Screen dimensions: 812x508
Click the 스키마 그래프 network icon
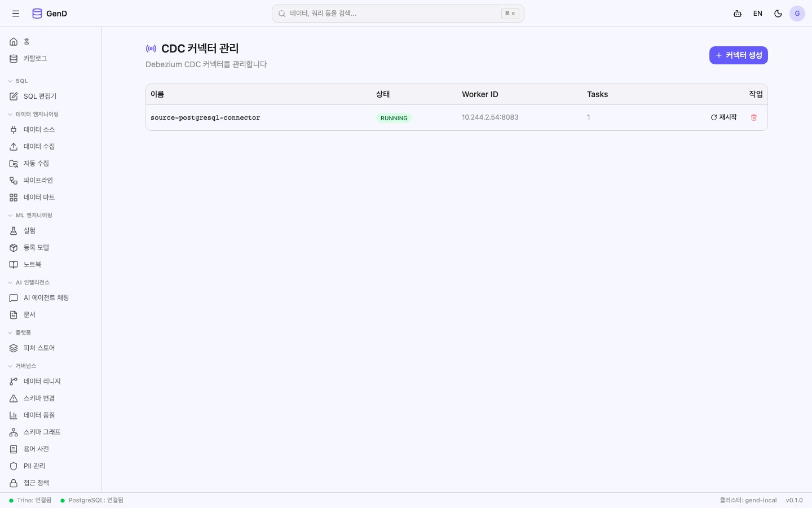click(14, 432)
